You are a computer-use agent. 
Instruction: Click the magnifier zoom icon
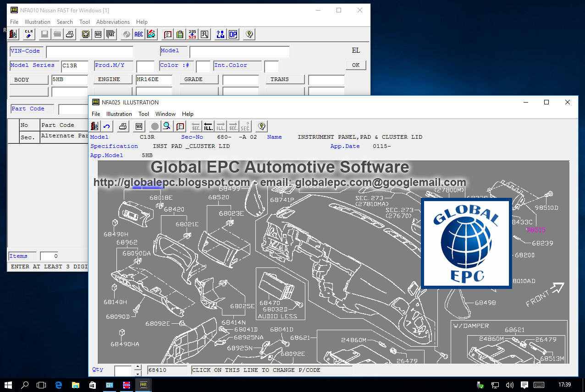click(167, 126)
